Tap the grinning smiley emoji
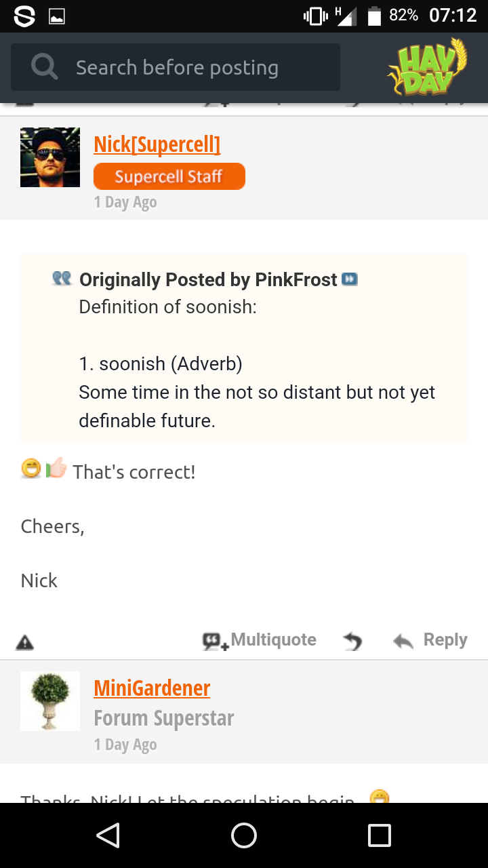The height and width of the screenshot is (868, 488). [31, 469]
